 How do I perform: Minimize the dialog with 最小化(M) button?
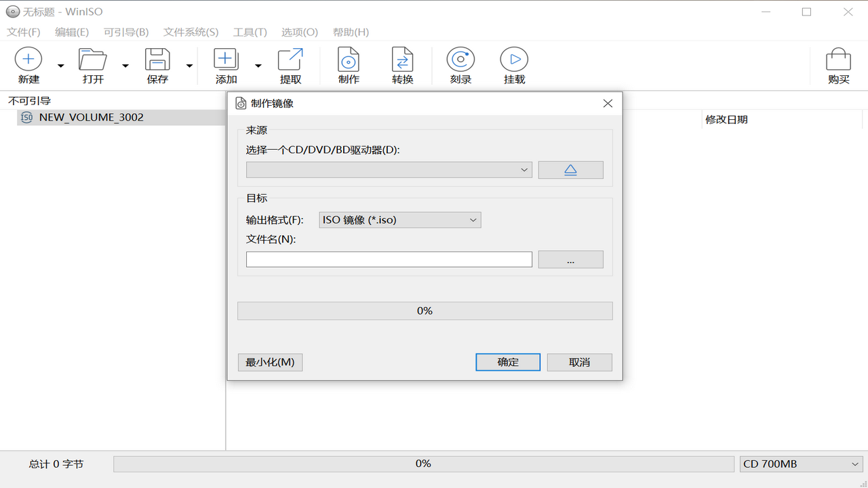[x=270, y=362]
